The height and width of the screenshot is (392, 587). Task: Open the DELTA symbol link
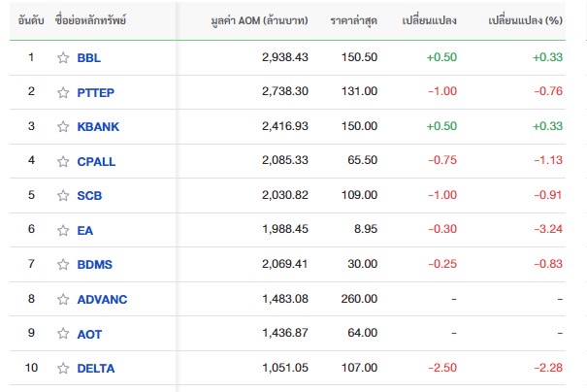96,368
